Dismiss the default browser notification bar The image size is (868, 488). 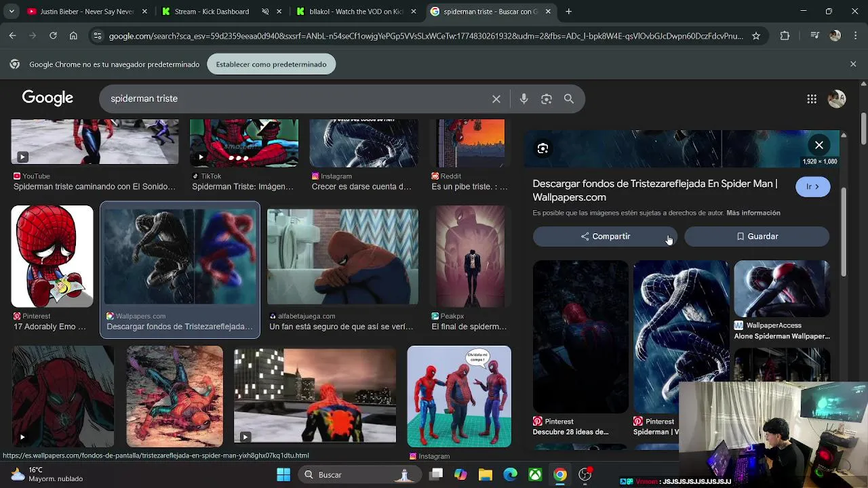853,64
